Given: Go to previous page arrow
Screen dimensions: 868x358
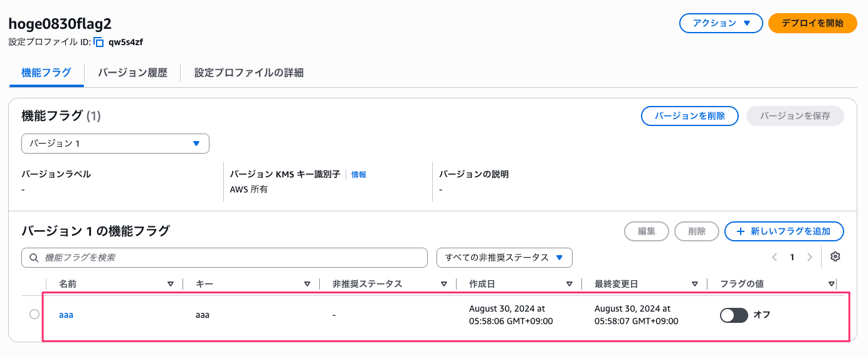Looking at the screenshot, I should pos(775,257).
